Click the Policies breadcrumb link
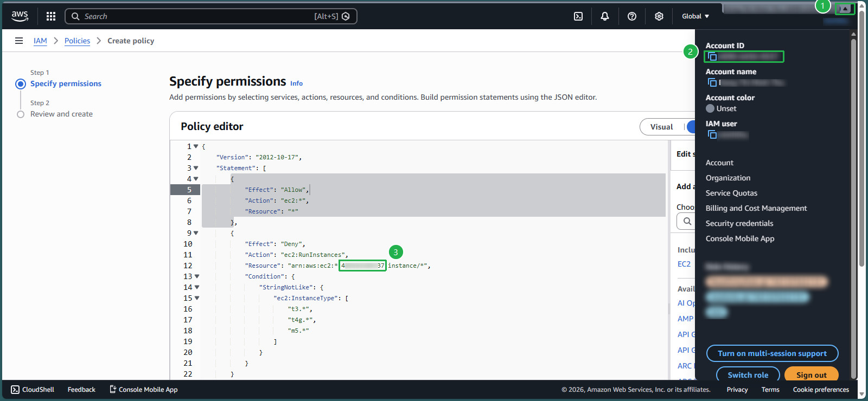Viewport: 868px width, 401px height. 77,41
